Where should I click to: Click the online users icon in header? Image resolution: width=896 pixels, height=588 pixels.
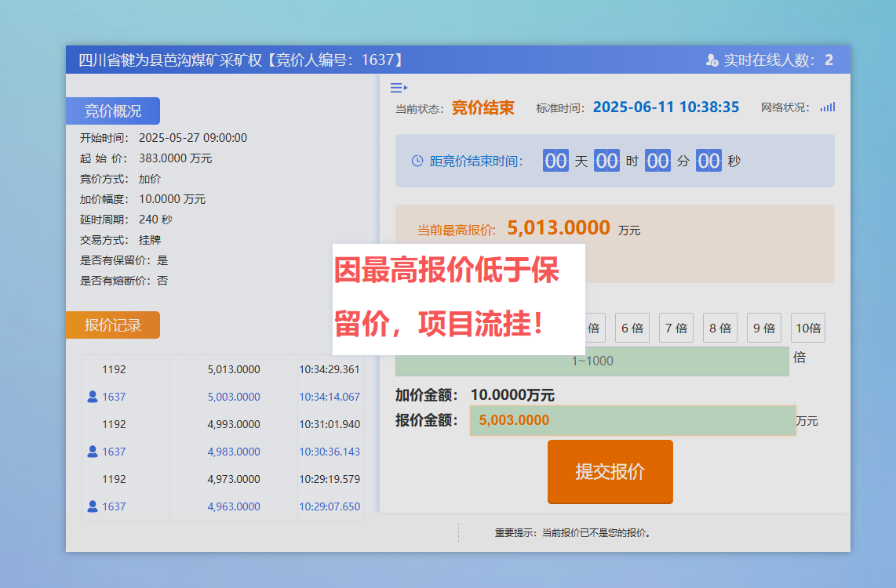pyautogui.click(x=712, y=60)
